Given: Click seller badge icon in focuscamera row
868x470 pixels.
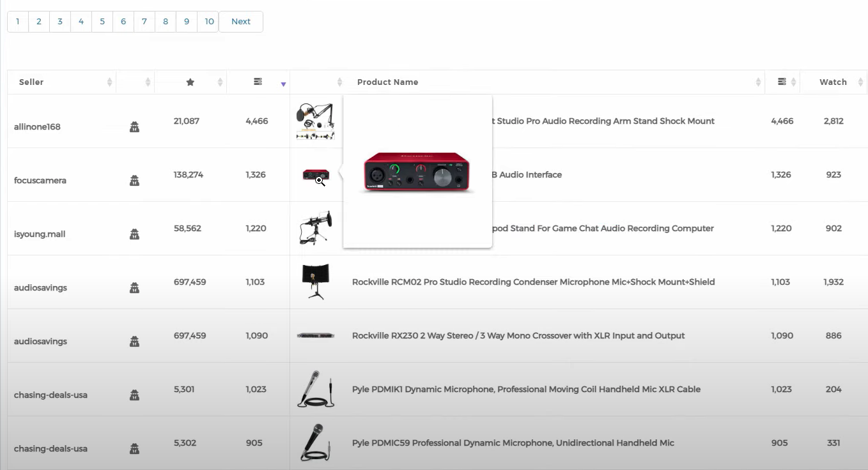Looking at the screenshot, I should [x=134, y=181].
